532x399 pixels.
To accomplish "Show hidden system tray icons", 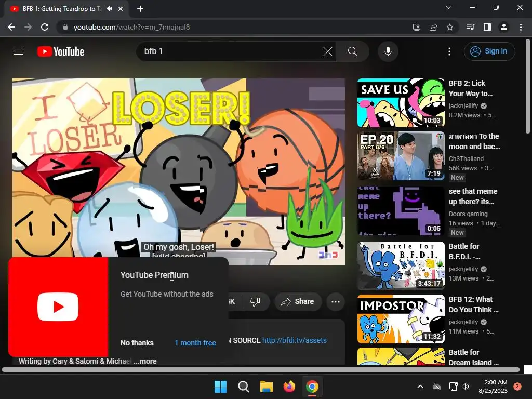I will point(420,387).
